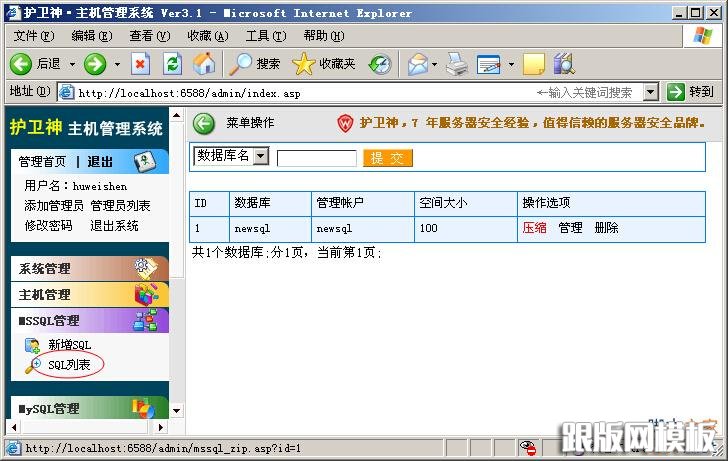Collapse the MSSQL管理 sidebar section

(90, 320)
